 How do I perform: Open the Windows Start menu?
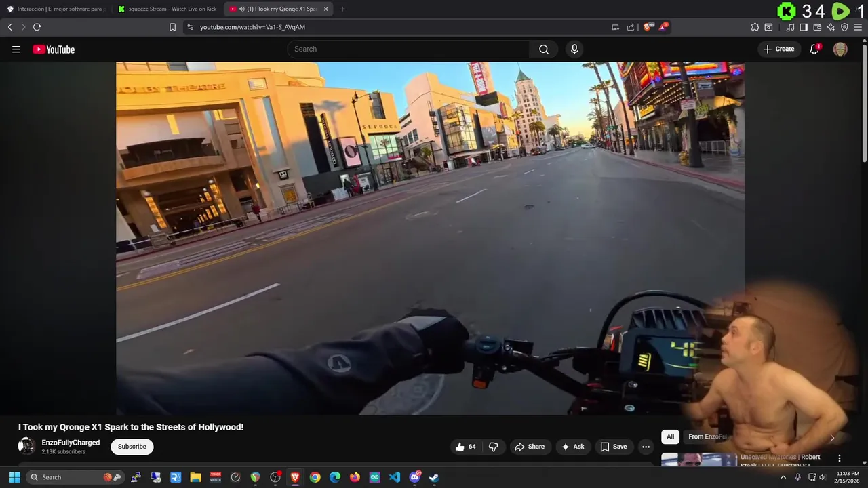14,477
